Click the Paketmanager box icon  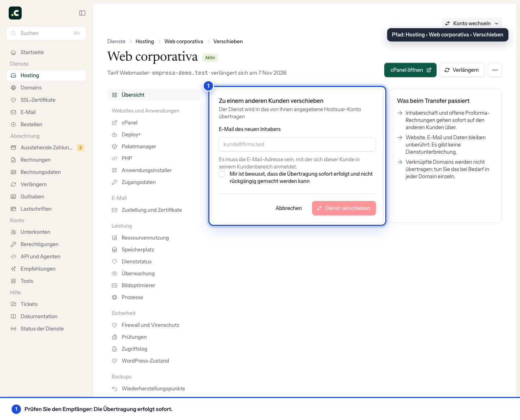[114, 146]
